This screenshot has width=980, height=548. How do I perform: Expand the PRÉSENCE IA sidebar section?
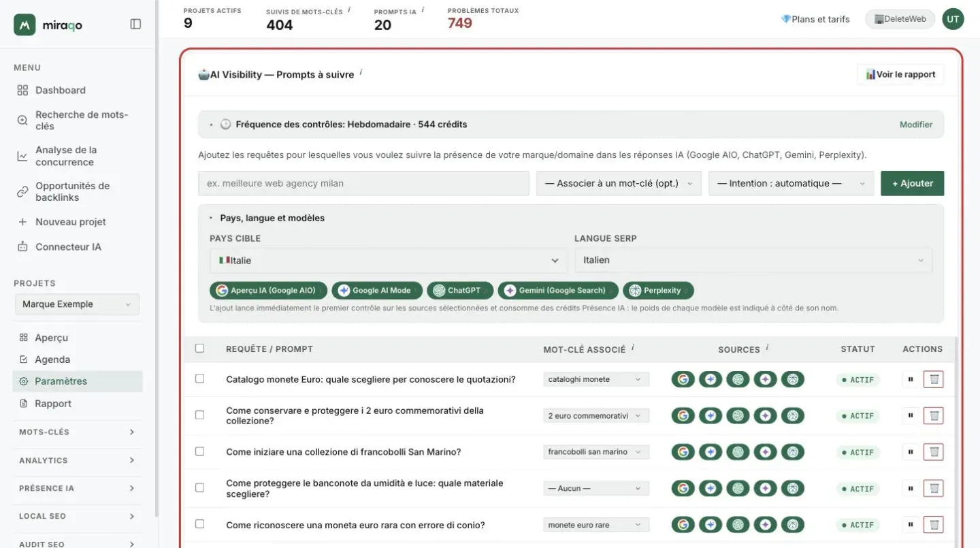pyautogui.click(x=77, y=488)
